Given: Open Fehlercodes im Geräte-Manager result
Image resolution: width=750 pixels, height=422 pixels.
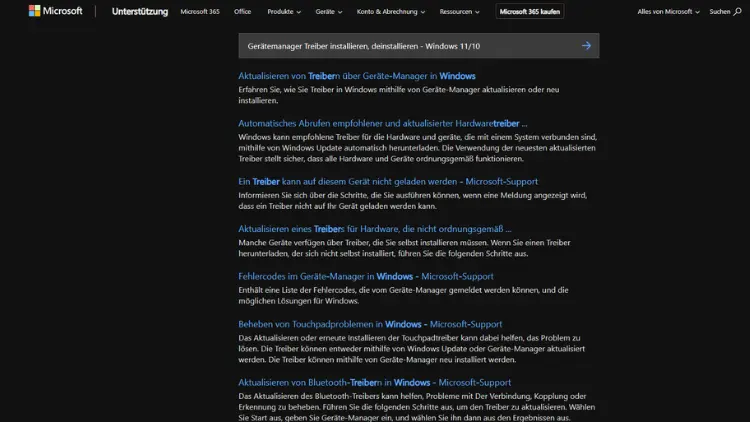Looking at the screenshot, I should (366, 277).
